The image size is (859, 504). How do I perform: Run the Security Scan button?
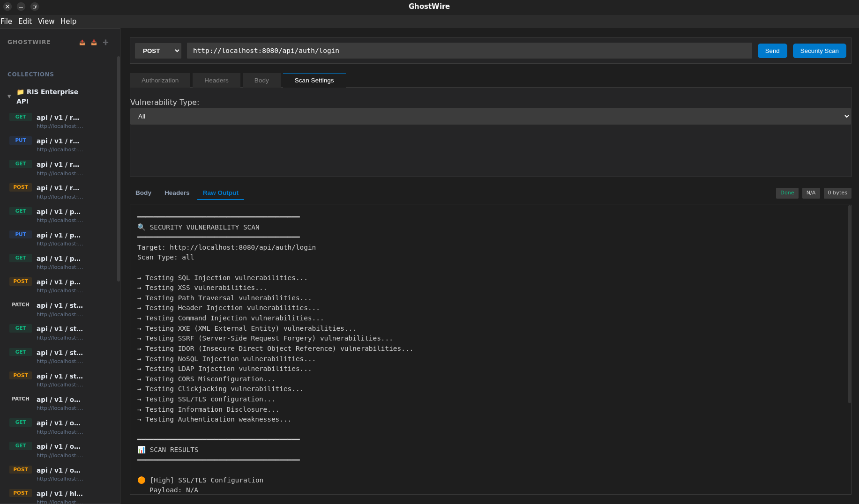(x=820, y=51)
